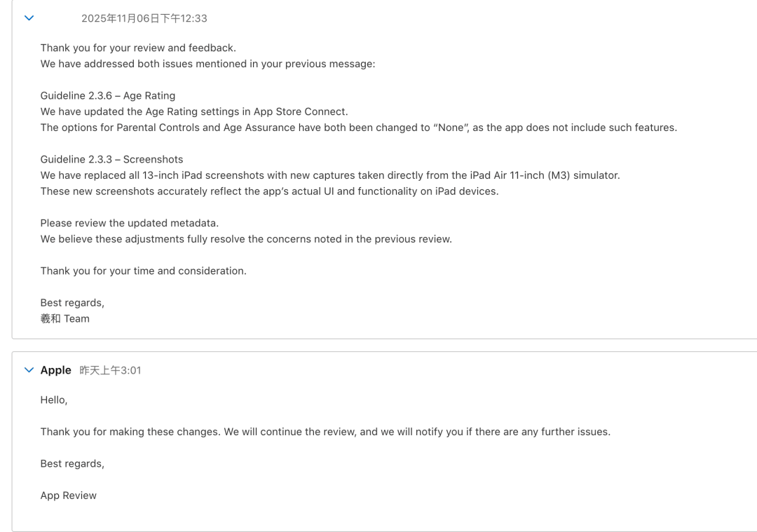The height and width of the screenshot is (532, 757).
Task: Click the 'Please review the updated metadata.' line
Action: (130, 223)
